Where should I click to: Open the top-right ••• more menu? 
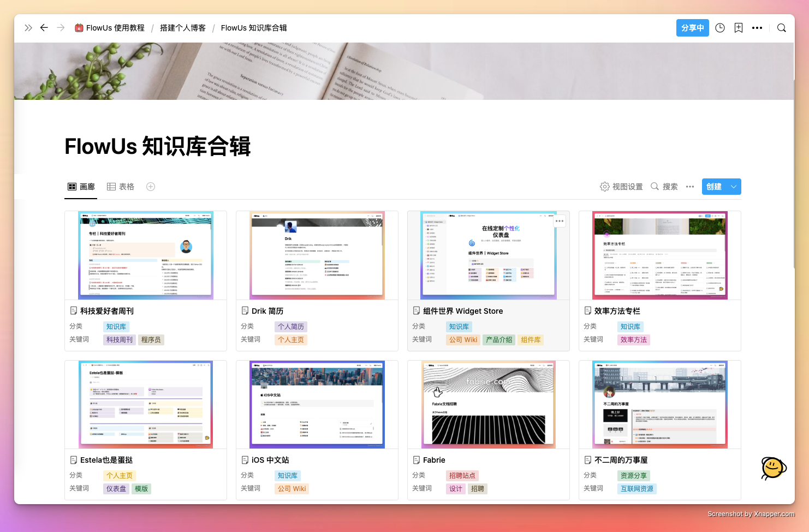(757, 28)
